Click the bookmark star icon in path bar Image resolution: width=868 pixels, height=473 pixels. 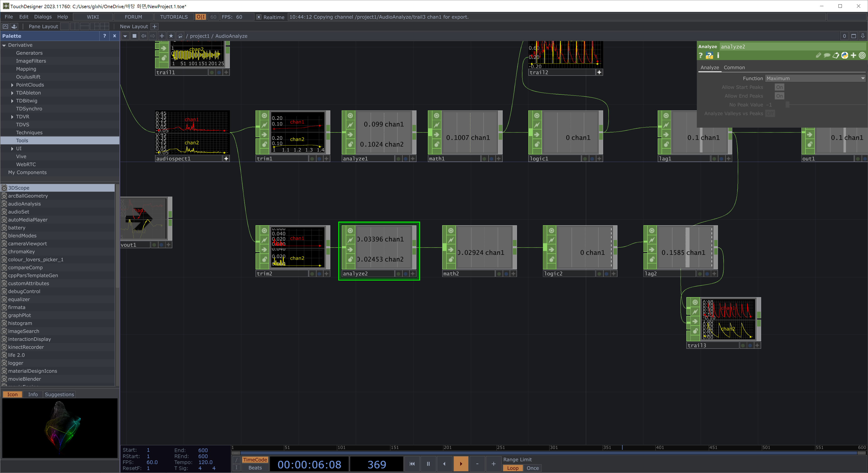click(171, 36)
